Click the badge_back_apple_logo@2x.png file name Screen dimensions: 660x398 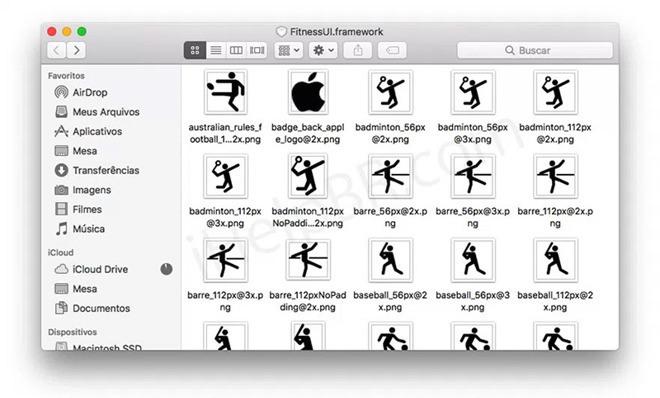[x=308, y=133]
